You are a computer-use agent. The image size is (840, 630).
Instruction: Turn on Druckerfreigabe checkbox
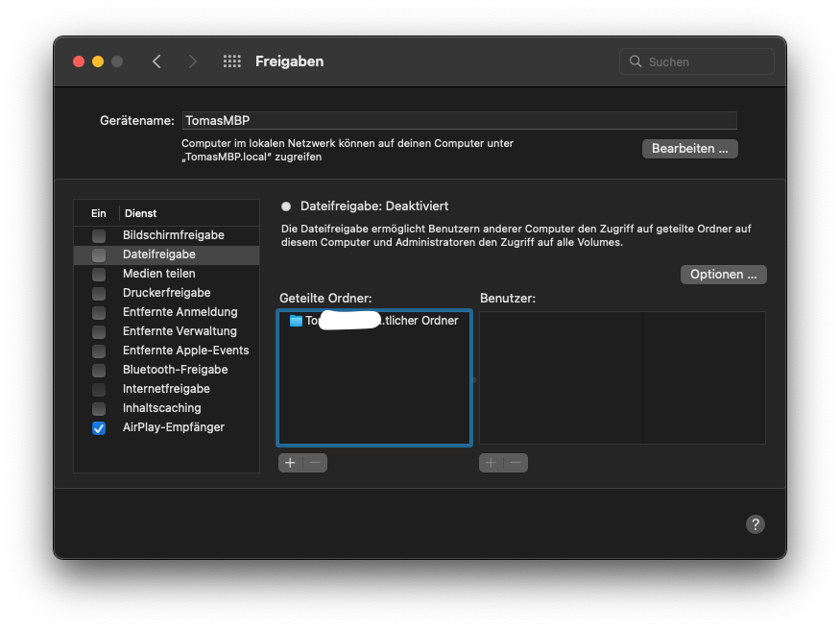point(99,293)
